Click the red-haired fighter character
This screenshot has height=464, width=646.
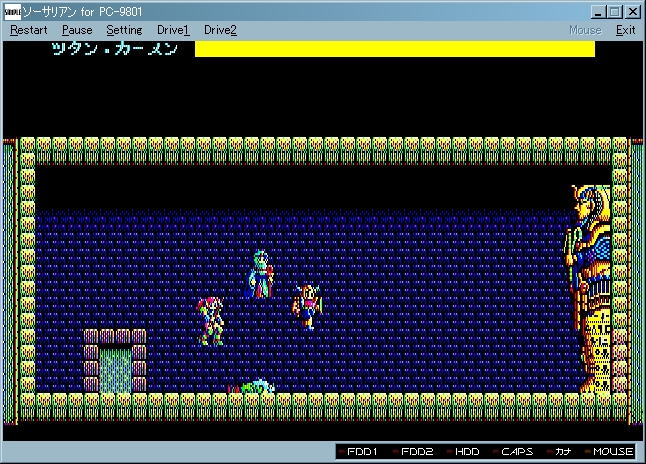[211, 321]
